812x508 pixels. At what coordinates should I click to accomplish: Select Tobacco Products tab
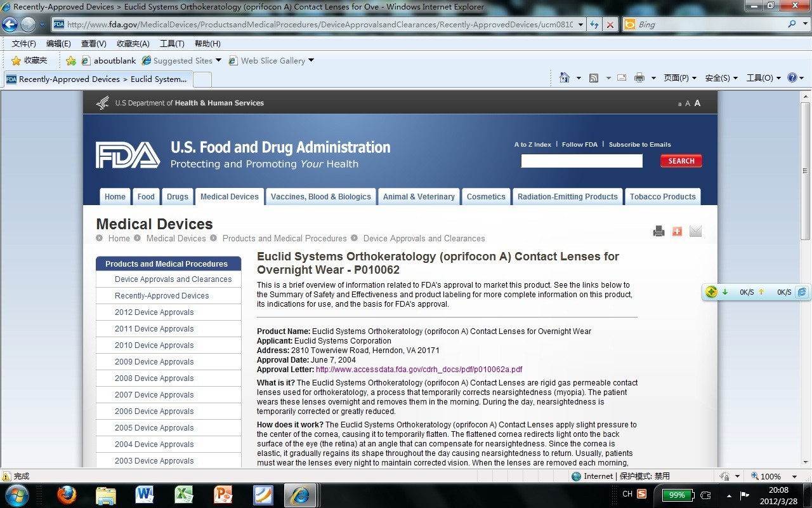(662, 196)
